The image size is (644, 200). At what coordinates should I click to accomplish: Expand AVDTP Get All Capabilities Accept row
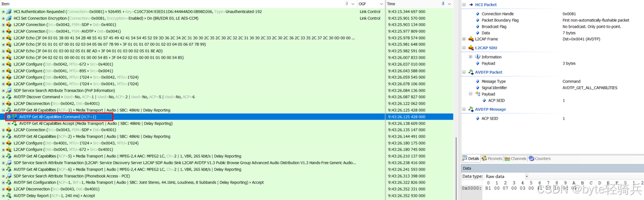click(9, 123)
